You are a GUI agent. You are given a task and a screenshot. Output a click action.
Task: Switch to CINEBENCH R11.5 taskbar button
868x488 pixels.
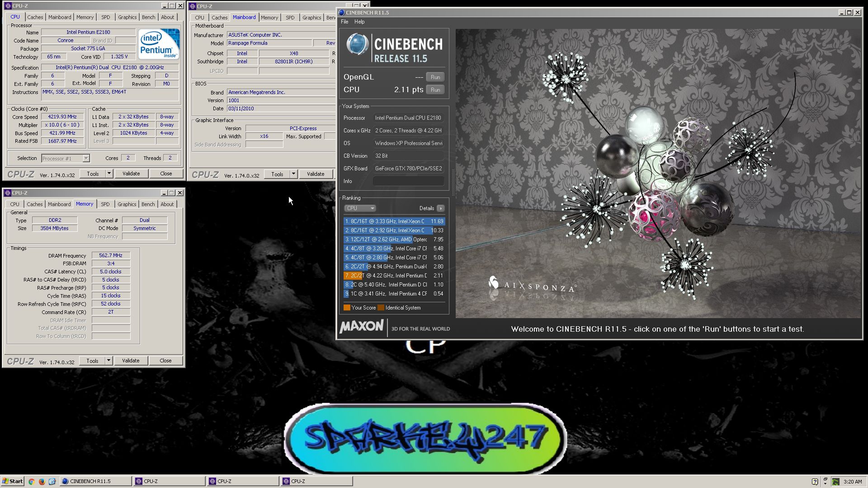(96, 481)
